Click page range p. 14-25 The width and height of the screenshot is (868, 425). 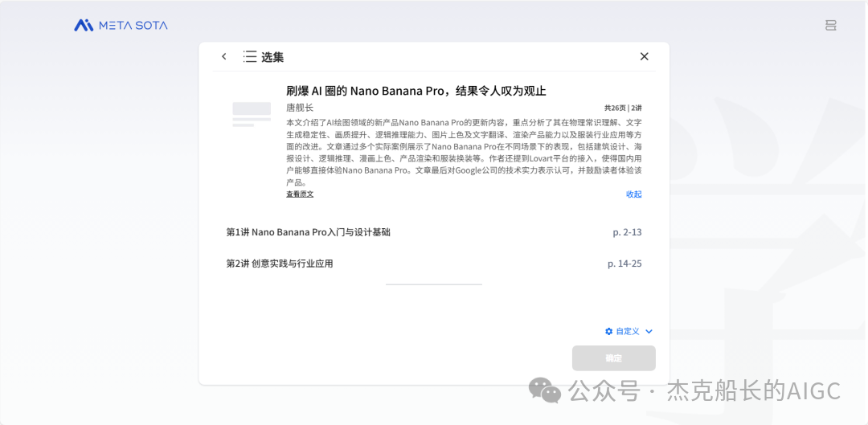point(624,264)
